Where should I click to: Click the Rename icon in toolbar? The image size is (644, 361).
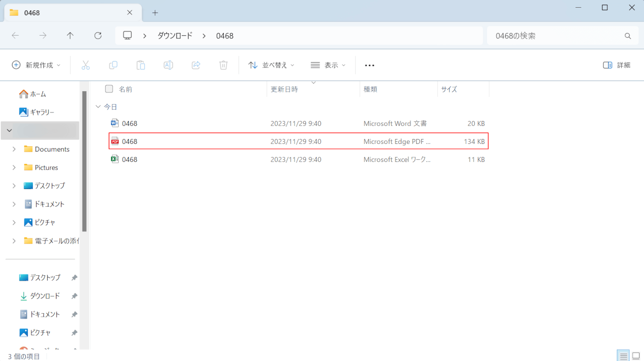tap(168, 65)
